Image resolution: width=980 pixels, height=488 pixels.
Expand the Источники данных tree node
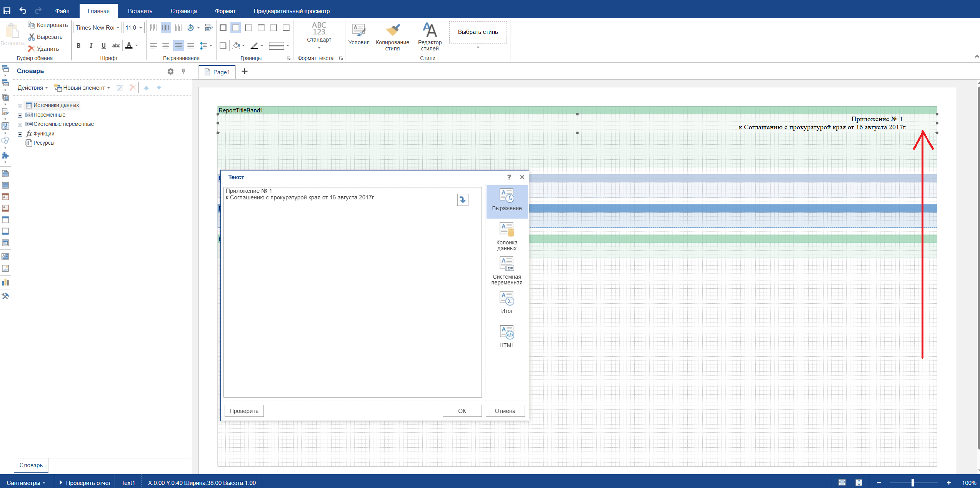pyautogui.click(x=20, y=105)
